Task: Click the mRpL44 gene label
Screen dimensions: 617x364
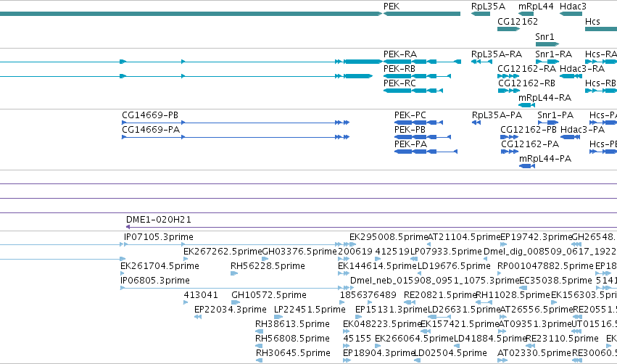Action: (536, 7)
